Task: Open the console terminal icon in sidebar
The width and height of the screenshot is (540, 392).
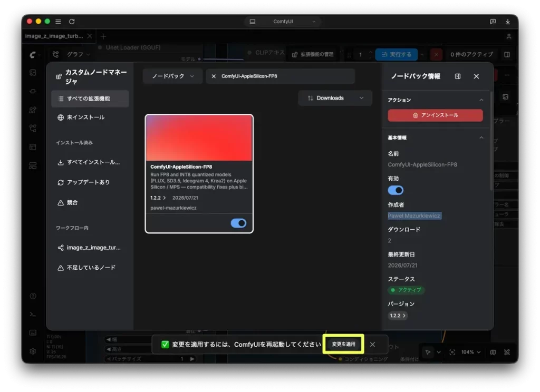Action: [33, 314]
